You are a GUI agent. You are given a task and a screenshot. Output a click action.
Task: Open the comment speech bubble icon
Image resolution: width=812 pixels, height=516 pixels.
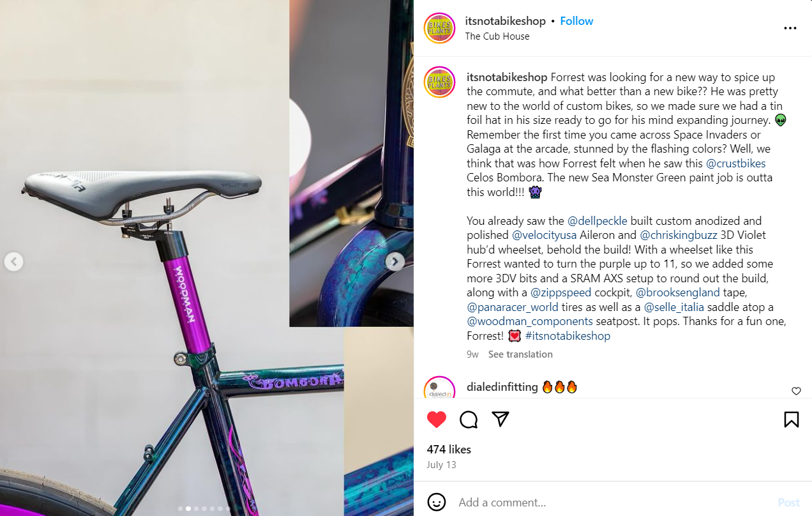[x=469, y=419]
